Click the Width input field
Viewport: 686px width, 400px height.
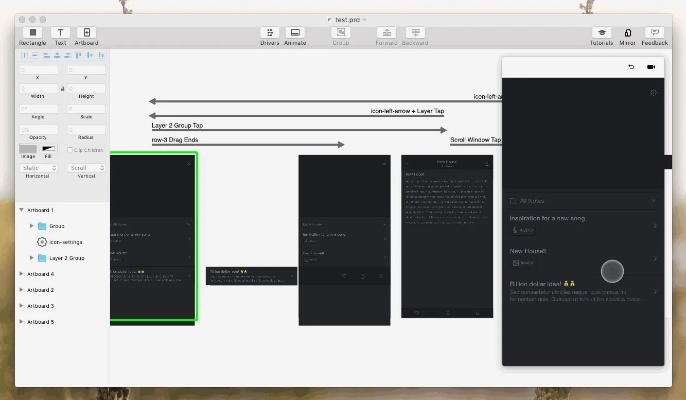(39, 88)
